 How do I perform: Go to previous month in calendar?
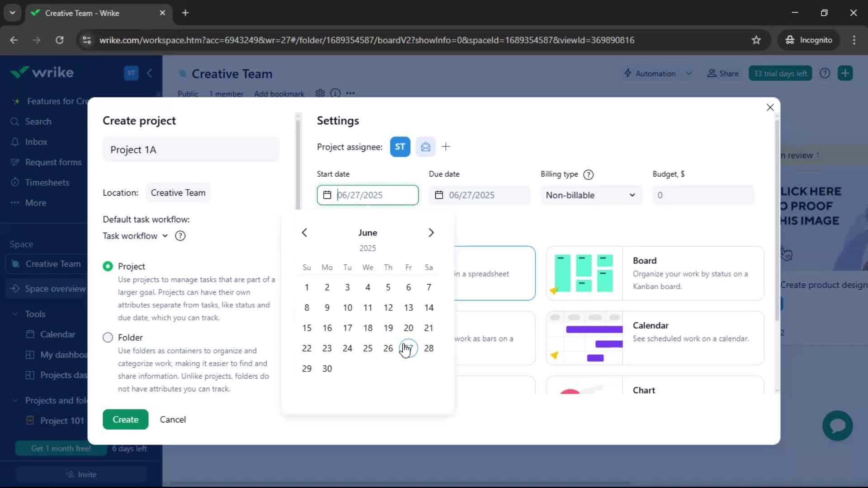pos(304,233)
